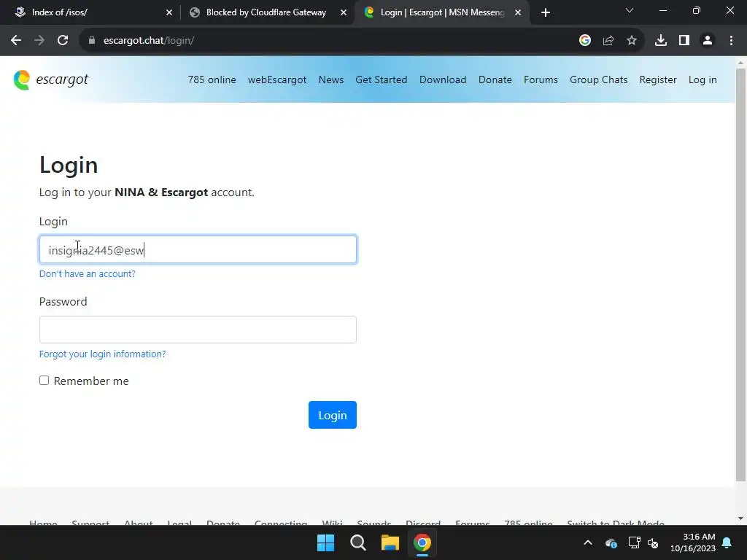Open Chrome three-dot menu
The width and height of the screenshot is (747, 560).
click(x=731, y=41)
